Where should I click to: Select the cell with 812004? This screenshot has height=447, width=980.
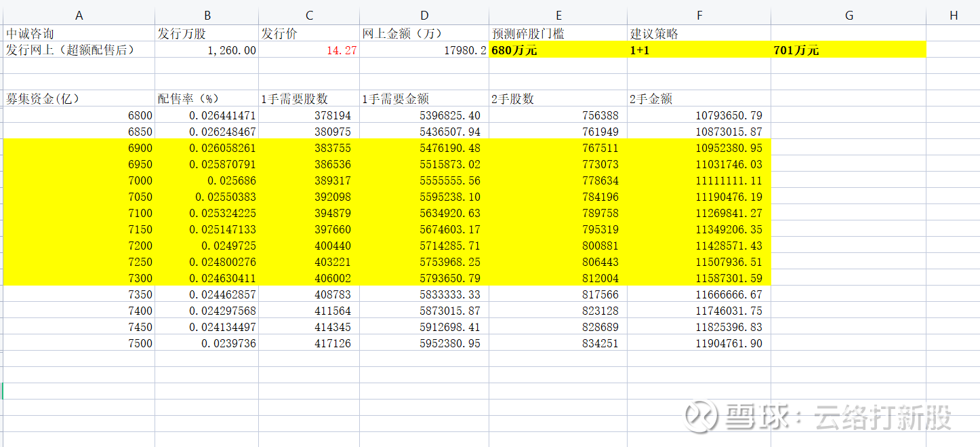click(558, 278)
